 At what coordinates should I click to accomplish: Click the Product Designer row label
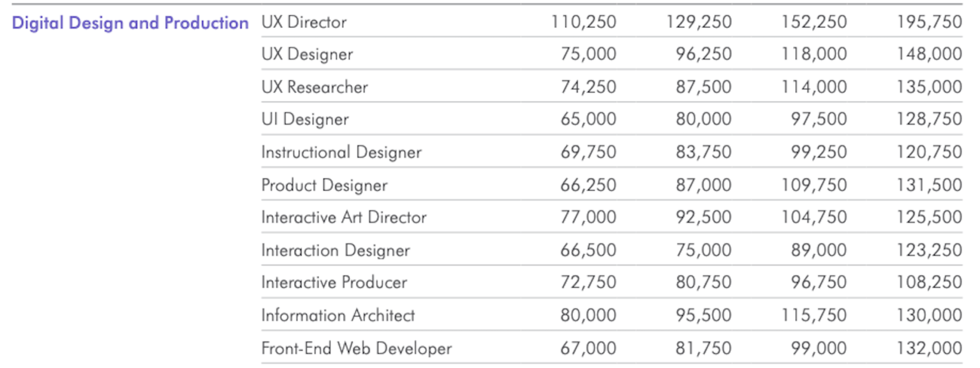click(324, 185)
